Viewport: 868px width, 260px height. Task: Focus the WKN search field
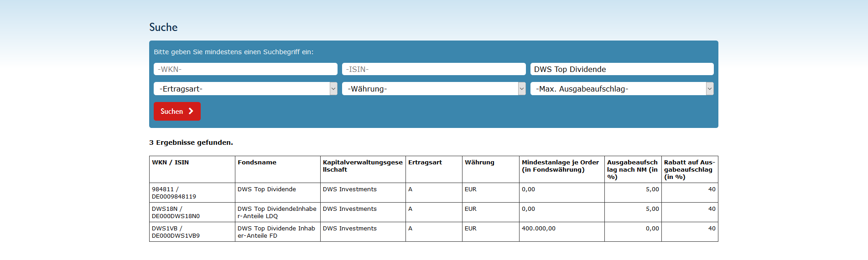245,69
